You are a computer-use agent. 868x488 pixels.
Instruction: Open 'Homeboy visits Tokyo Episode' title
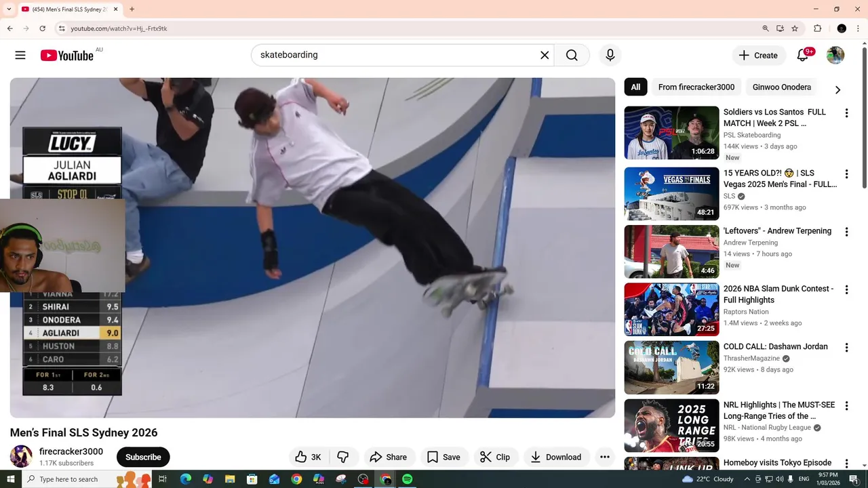pos(777,463)
